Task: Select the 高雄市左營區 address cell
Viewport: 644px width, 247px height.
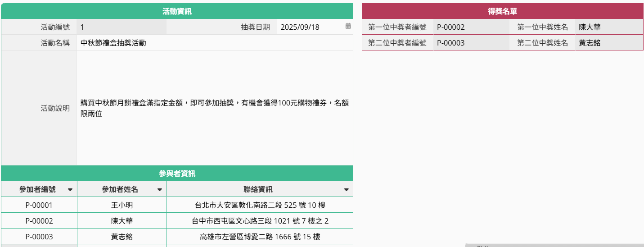Action: tap(260, 237)
